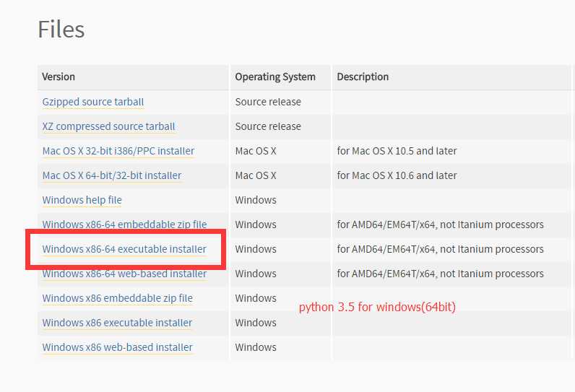Click description of x86-64 embeddable zip row
The height and width of the screenshot is (392, 575).
440,225
